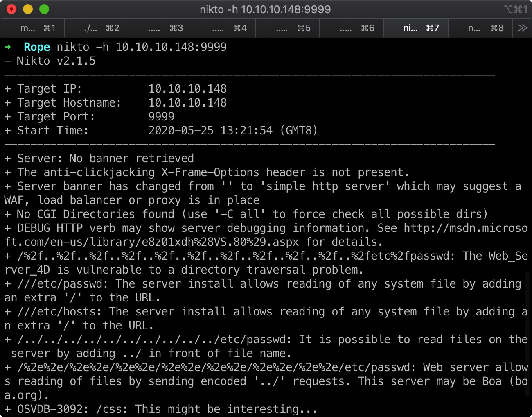Select terminal tab ⌘4
The height and width of the screenshot is (417, 532).
[224, 28]
